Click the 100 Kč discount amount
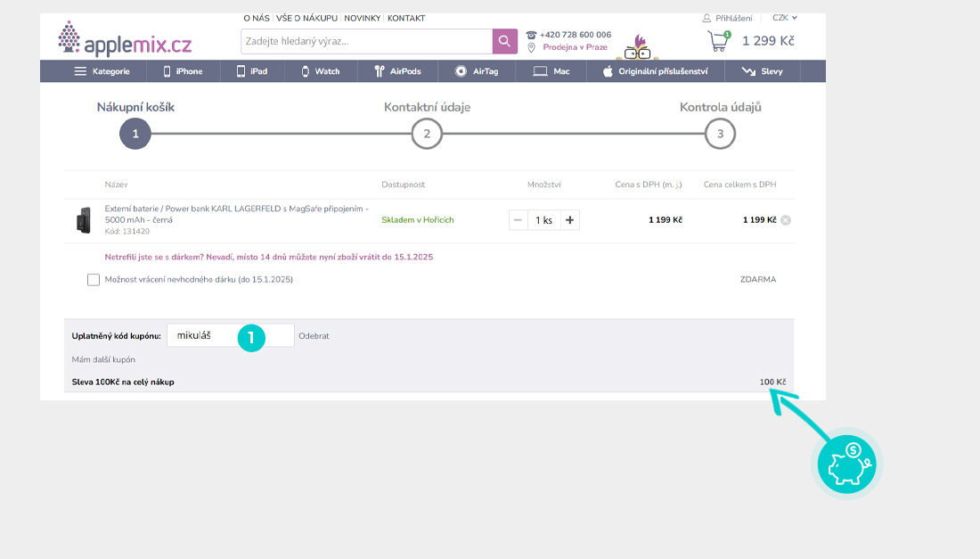This screenshot has width=980, height=559. [x=772, y=382]
